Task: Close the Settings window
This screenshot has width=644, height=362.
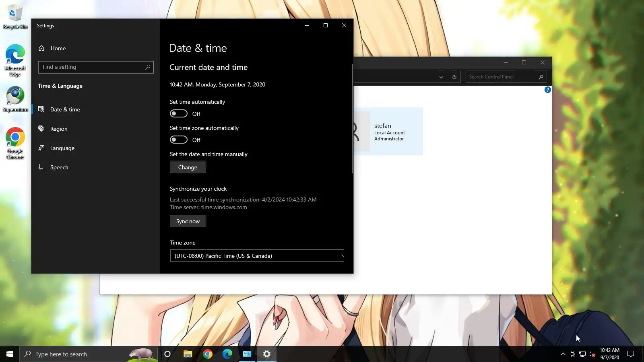Action: point(344,25)
